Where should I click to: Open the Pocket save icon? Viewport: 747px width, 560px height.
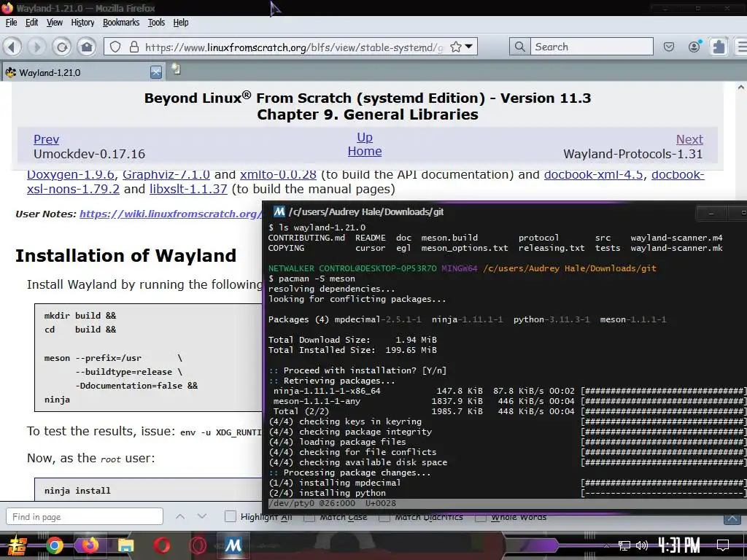pos(669,47)
